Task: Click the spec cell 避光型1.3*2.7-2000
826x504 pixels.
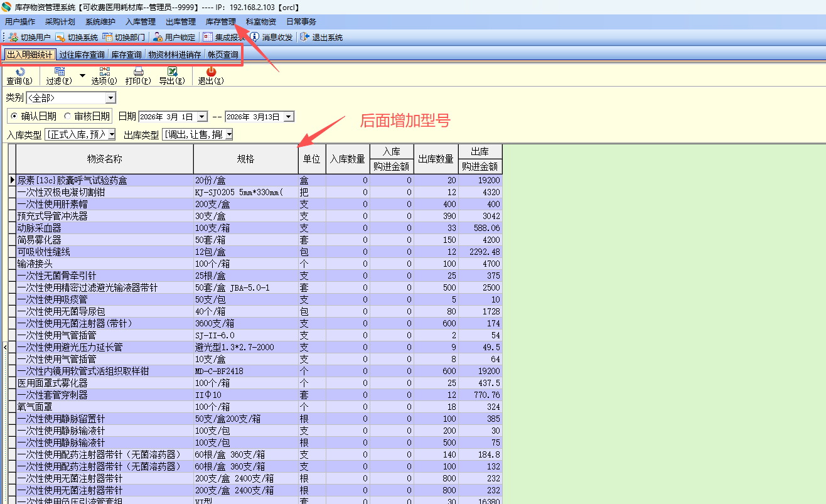Action: coord(245,347)
